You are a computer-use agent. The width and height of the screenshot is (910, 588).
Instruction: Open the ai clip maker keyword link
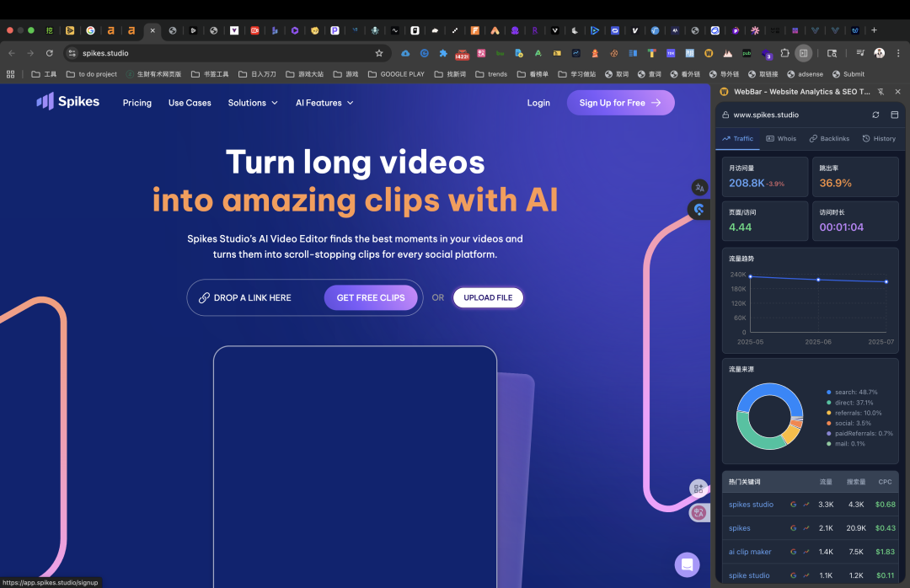750,552
